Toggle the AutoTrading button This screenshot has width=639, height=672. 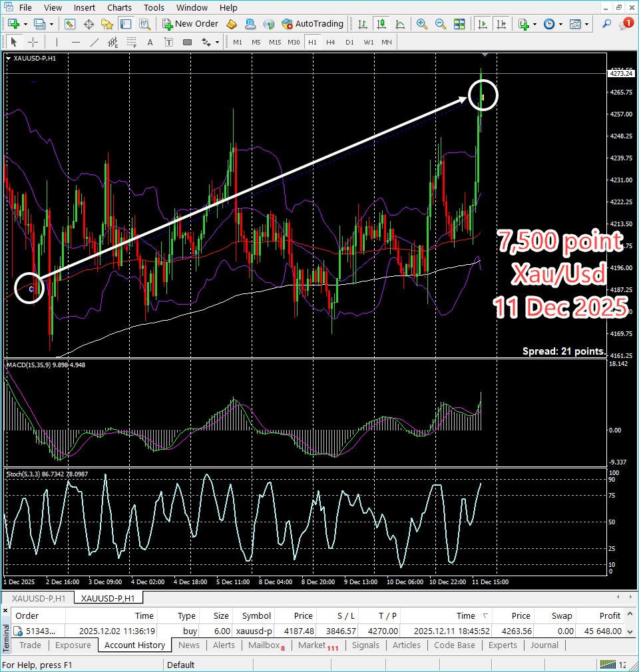point(312,24)
